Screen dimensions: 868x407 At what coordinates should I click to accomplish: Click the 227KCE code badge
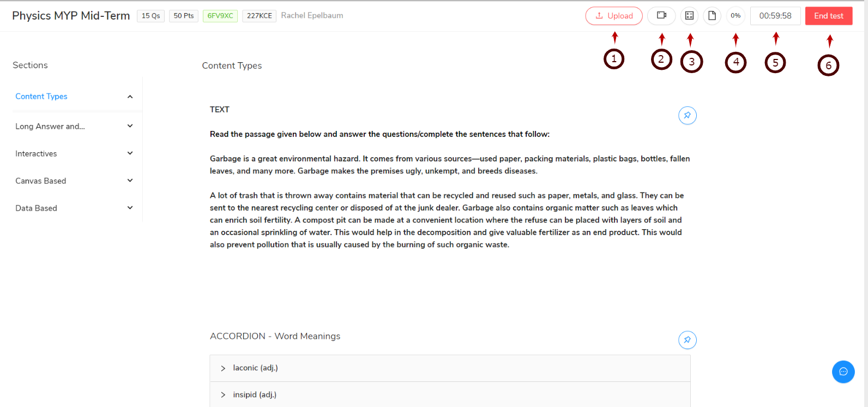[x=260, y=16]
